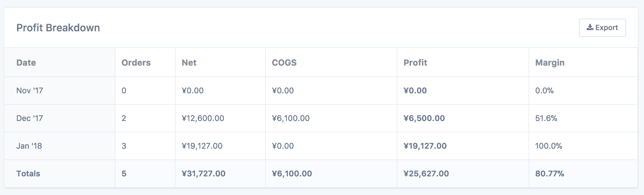This screenshot has height=195, width=644.
Task: Click the ¥12,600.00 net value
Action: point(203,118)
